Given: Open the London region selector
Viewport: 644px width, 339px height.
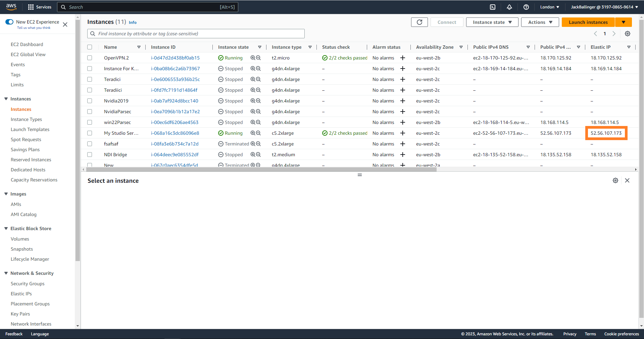Looking at the screenshot, I should pos(550,7).
